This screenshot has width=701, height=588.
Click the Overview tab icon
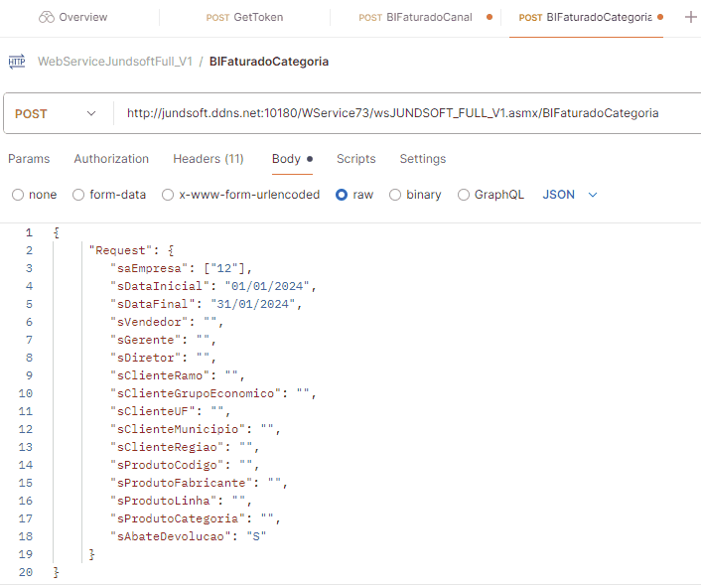click(46, 17)
